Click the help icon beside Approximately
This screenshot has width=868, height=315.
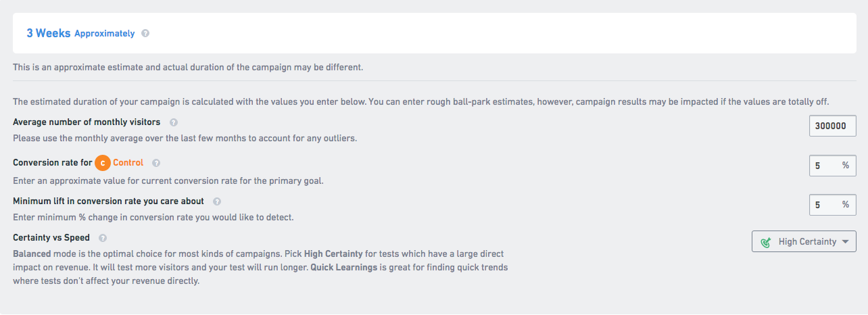point(145,33)
